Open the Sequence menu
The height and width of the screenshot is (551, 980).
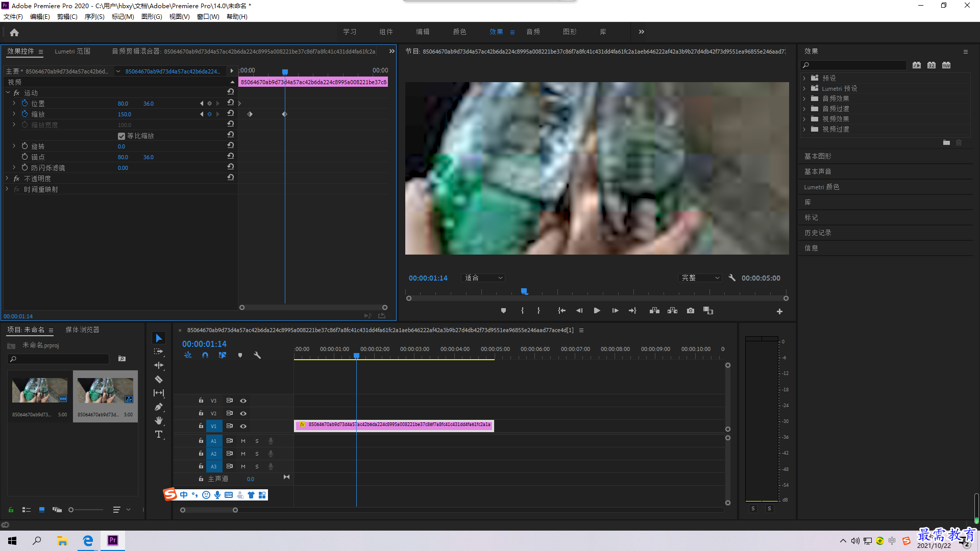94,16
